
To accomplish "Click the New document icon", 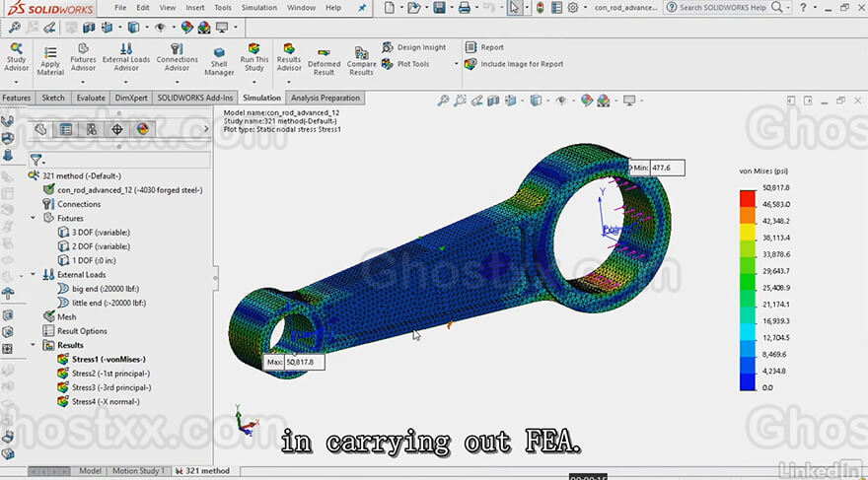I will [x=390, y=8].
